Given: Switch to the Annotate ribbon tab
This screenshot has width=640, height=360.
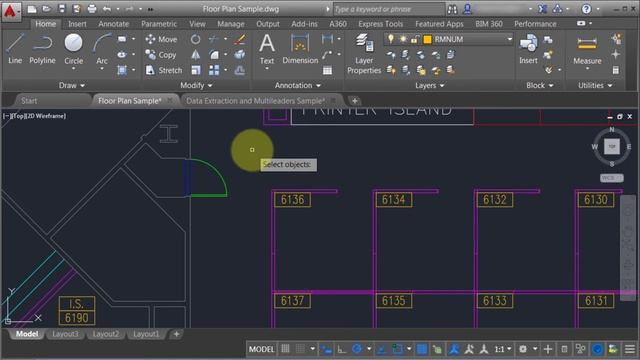Looking at the screenshot, I should [113, 24].
